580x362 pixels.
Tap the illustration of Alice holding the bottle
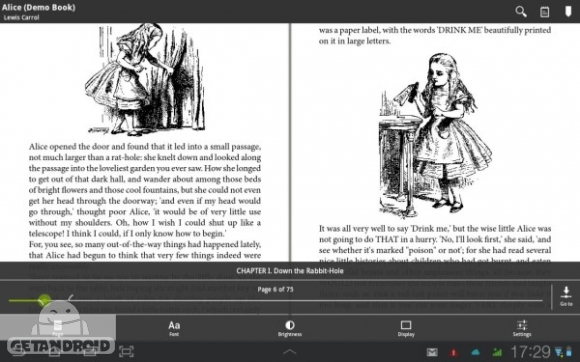click(x=435, y=135)
